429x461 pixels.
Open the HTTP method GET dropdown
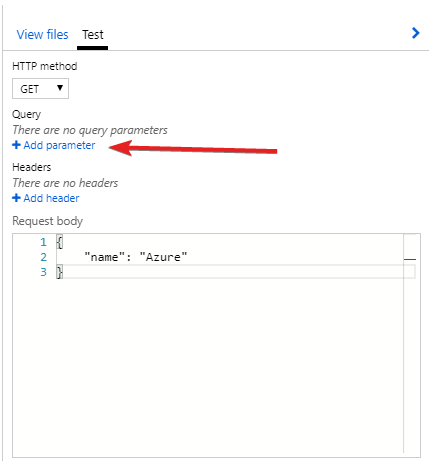[40, 89]
